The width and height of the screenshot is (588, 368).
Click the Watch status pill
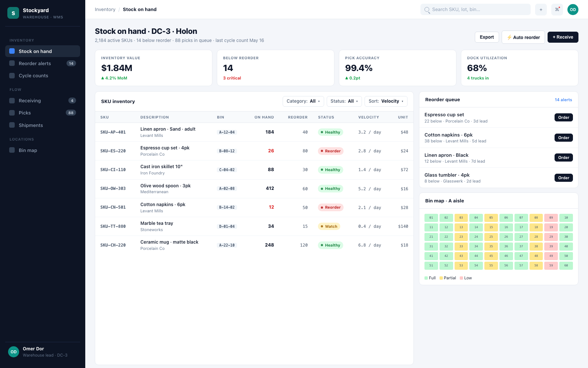(329, 227)
